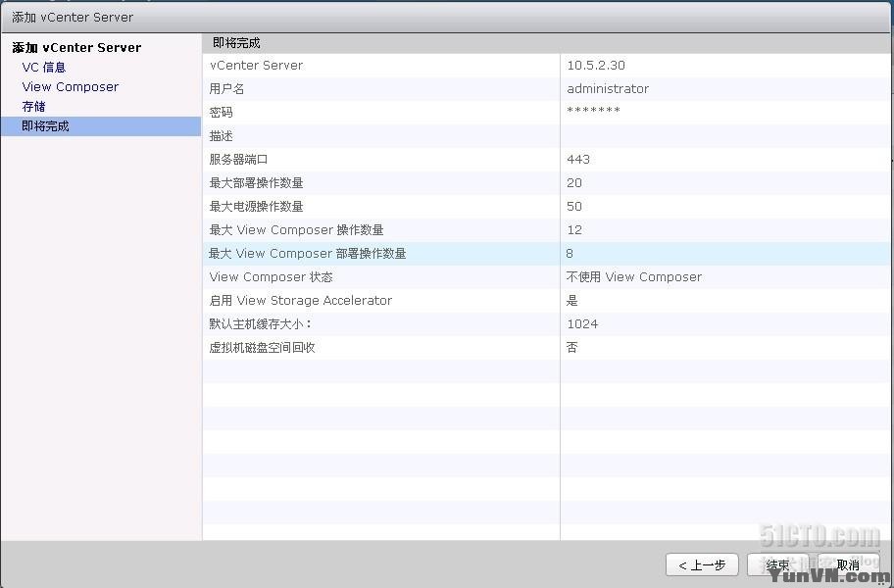The width and height of the screenshot is (894, 588).
Task: Select 最大 View Composer 操作数量 label
Action: 296,230
